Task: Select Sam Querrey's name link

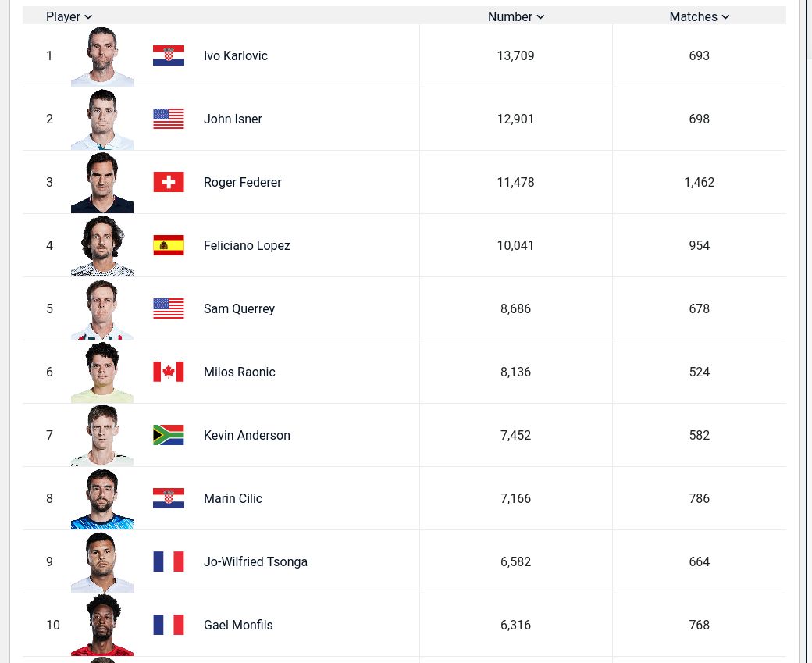Action: [239, 309]
